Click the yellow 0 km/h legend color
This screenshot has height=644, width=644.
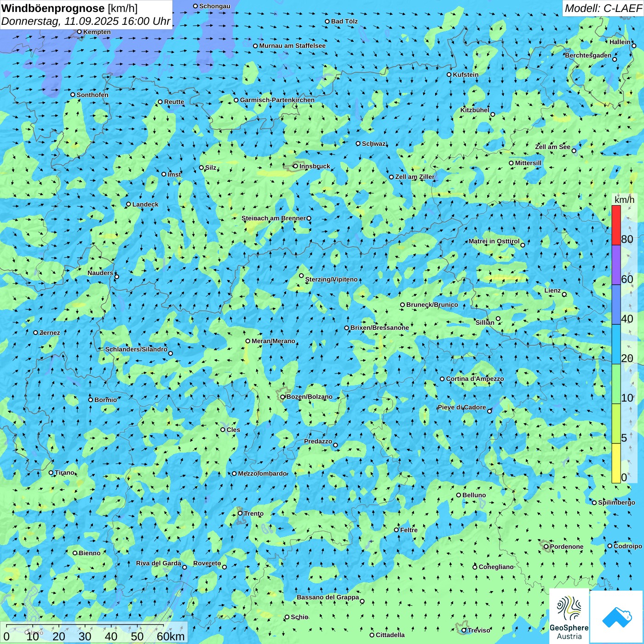click(x=616, y=463)
